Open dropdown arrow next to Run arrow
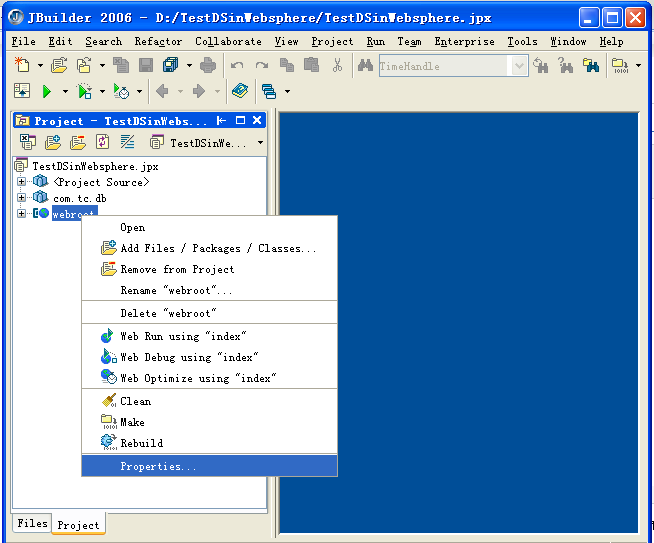The image size is (654, 543). tap(65, 91)
